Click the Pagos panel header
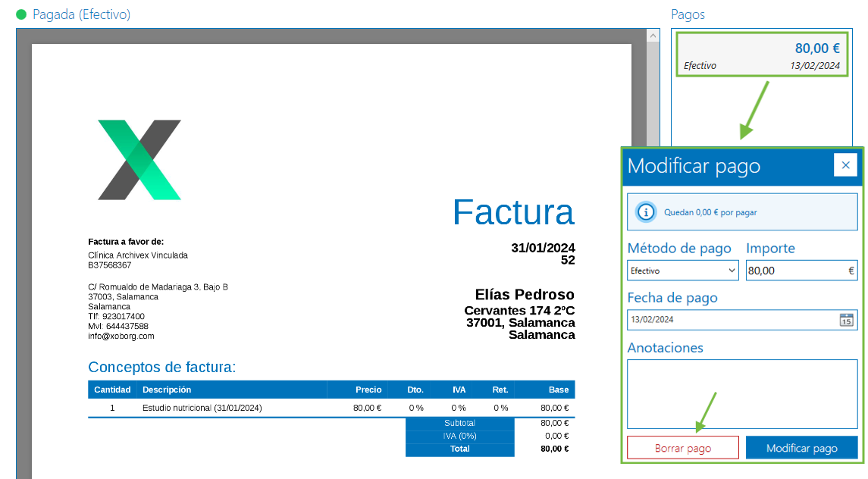 pyautogui.click(x=687, y=14)
